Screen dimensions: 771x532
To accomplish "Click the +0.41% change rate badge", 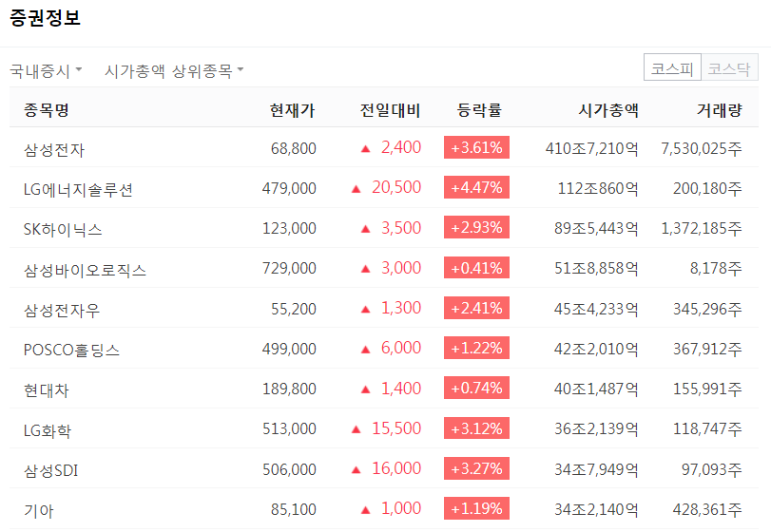I will 476,268.
